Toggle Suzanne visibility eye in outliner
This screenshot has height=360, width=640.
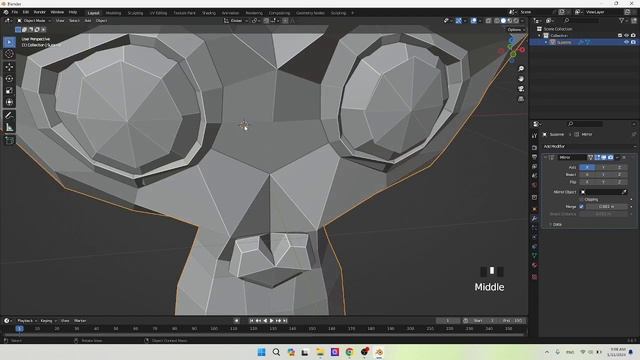point(626,42)
